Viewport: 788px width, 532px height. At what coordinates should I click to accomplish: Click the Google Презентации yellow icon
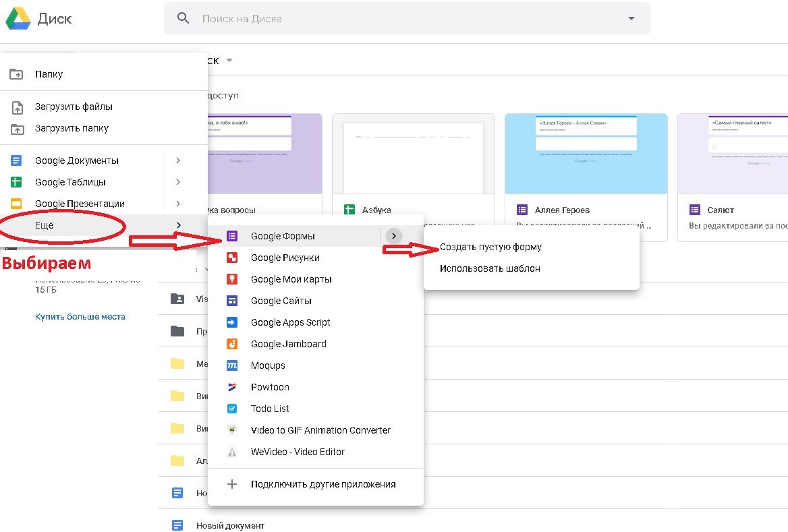17,204
